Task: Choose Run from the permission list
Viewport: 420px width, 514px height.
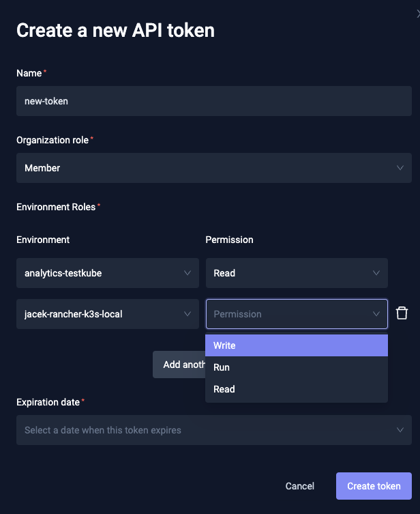Action: [297, 367]
